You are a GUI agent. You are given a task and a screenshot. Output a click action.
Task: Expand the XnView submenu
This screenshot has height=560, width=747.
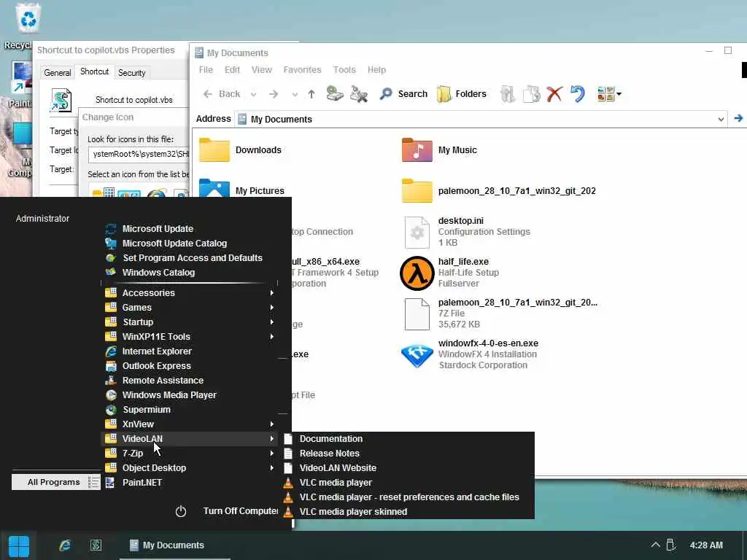click(190, 424)
